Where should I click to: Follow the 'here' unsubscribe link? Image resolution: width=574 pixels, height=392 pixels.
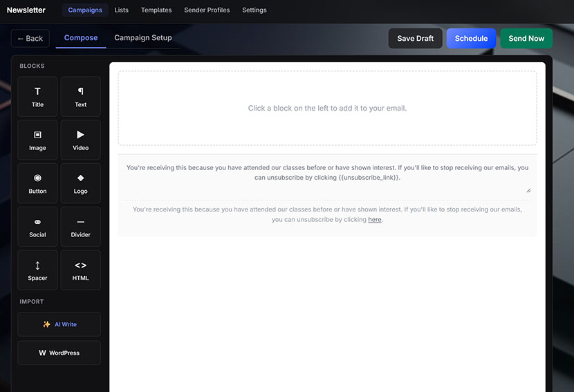(375, 220)
